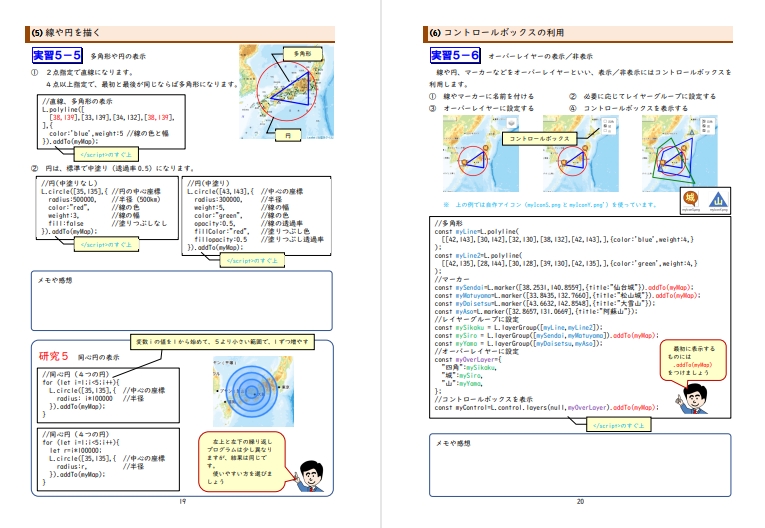The width and height of the screenshot is (765, 528).
Task: Click page number 19
Action: [182, 501]
